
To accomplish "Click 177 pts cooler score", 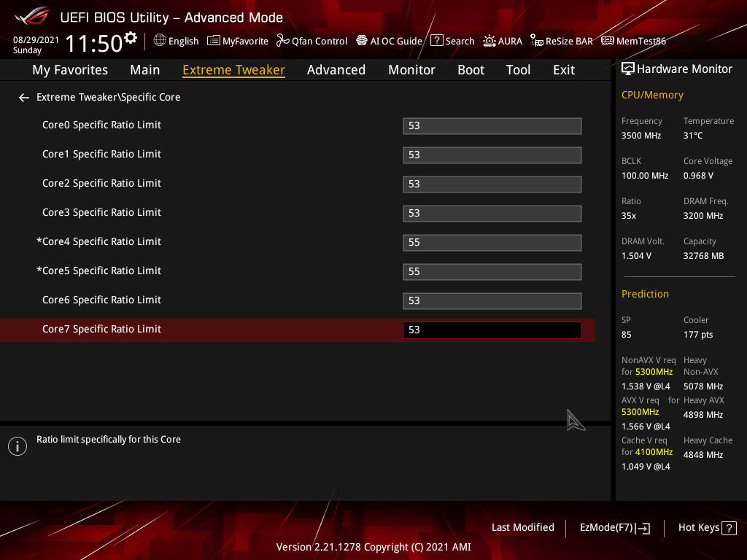I will tap(698, 334).
